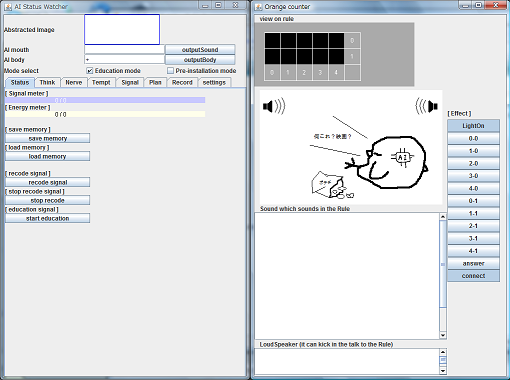Click the Java icon in AI Status Watcher title
The image size is (510, 380).
8,7
